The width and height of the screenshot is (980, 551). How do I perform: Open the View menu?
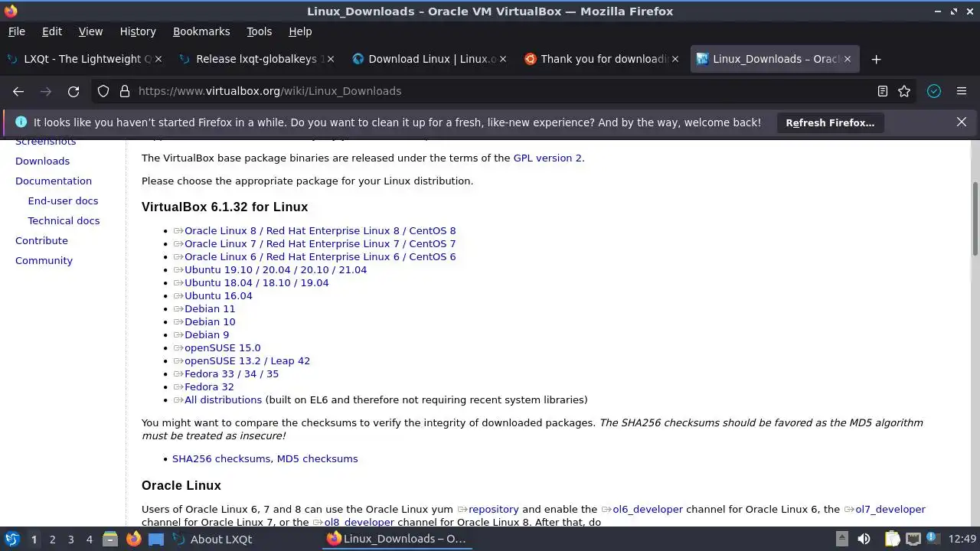coord(90,31)
